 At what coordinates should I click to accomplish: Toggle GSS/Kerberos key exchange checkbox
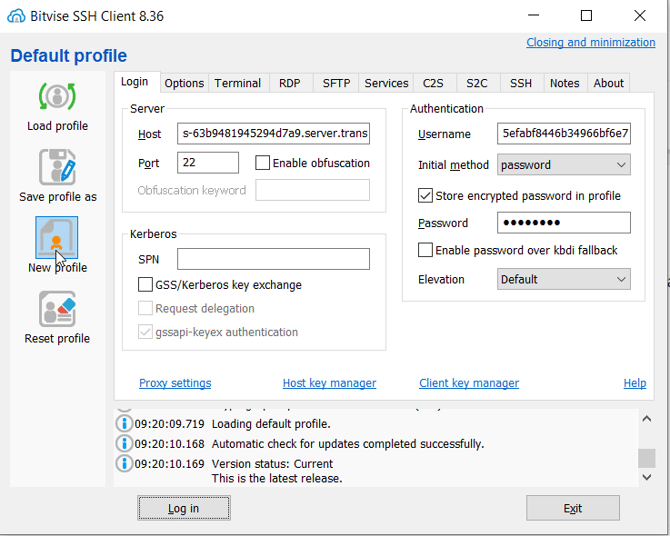pyautogui.click(x=145, y=285)
